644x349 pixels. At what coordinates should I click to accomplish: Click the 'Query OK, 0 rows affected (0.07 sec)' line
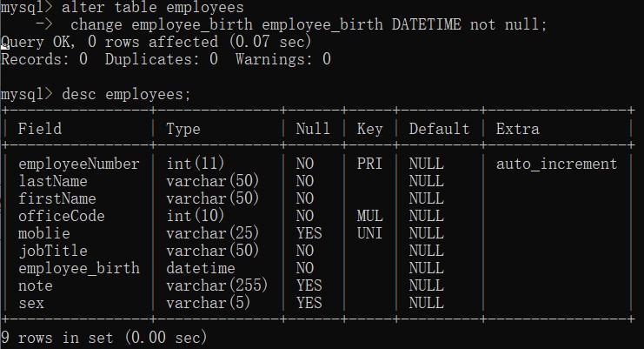[x=156, y=42]
